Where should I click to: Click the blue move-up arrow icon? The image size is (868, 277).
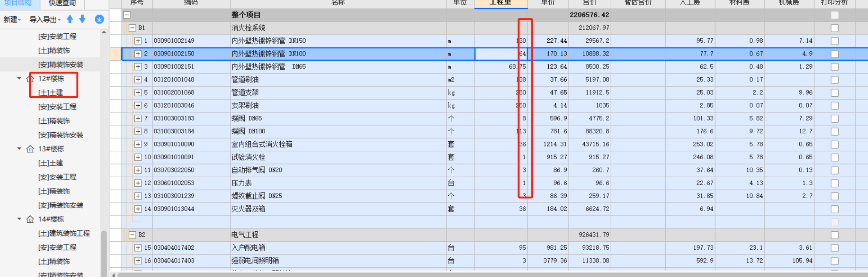point(70,19)
